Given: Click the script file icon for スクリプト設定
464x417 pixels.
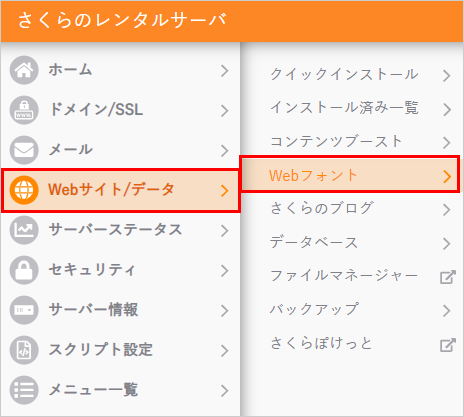Looking at the screenshot, I should pyautogui.click(x=24, y=350).
